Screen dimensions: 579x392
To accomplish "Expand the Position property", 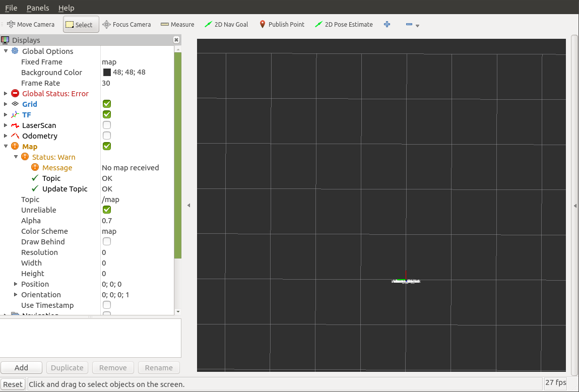I will [16, 284].
